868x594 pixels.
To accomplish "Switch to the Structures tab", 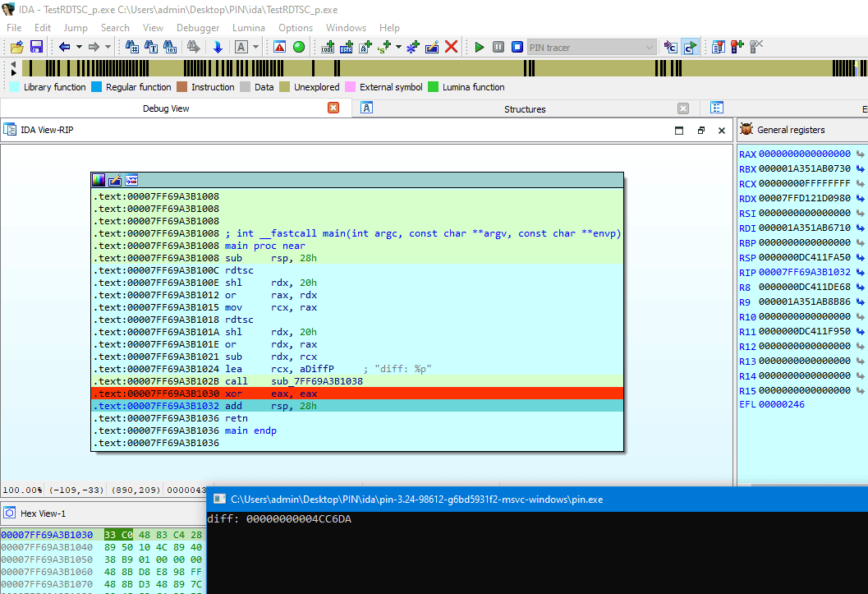I will tap(525, 108).
